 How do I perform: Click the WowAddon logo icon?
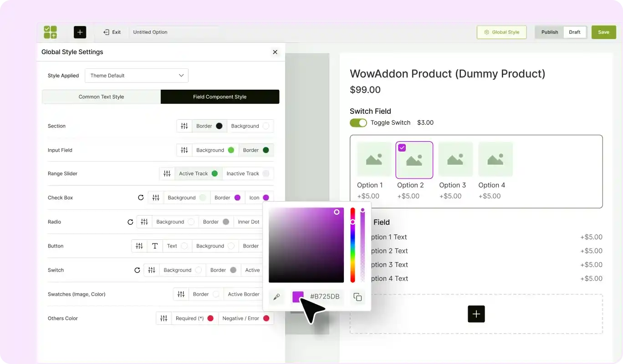coord(50,32)
